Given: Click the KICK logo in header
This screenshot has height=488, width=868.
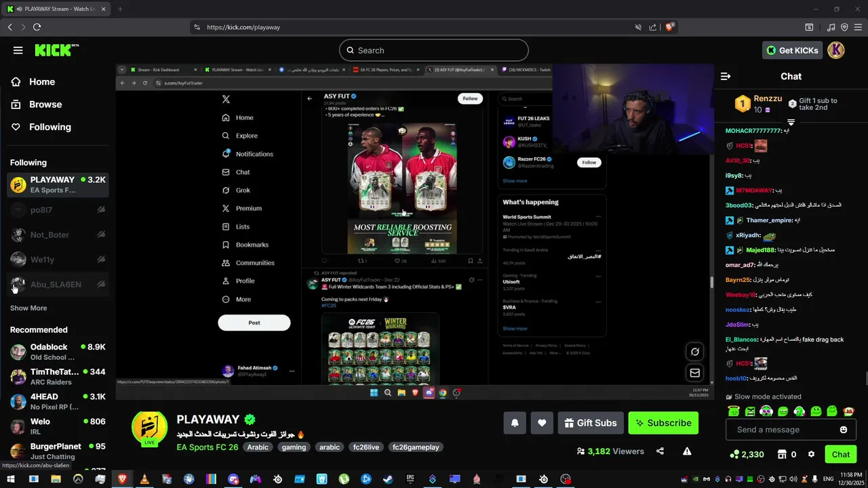Looking at the screenshot, I should pos(57,50).
